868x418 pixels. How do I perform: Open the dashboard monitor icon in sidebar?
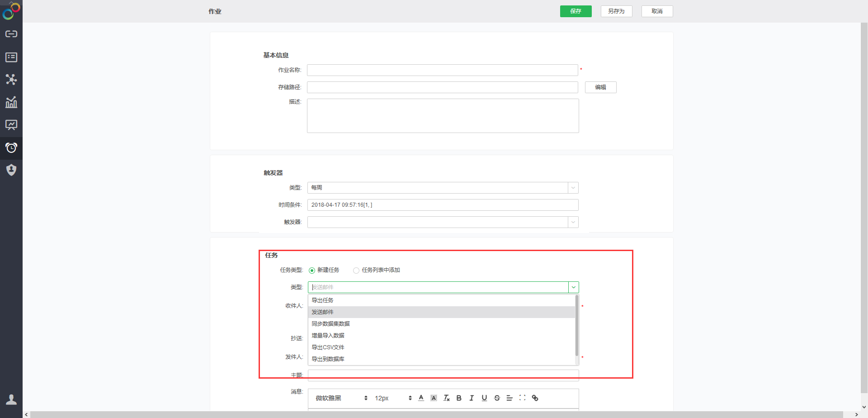click(11, 125)
